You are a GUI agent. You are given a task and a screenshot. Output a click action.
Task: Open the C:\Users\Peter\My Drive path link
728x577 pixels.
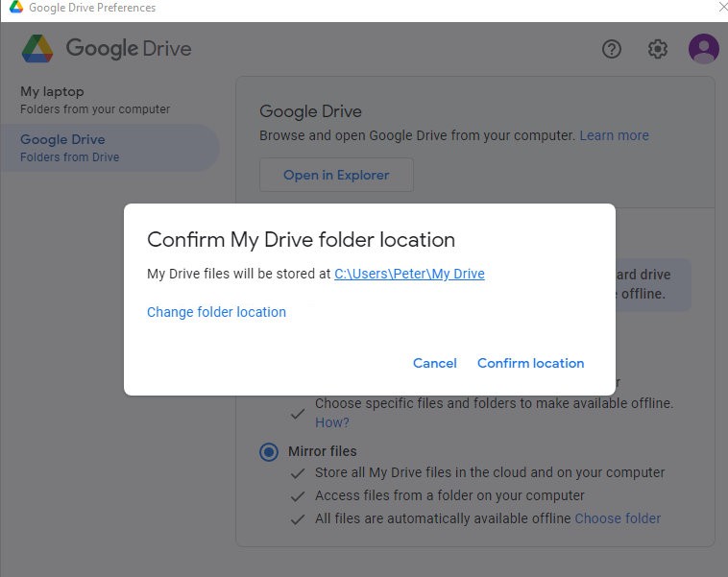coord(409,274)
